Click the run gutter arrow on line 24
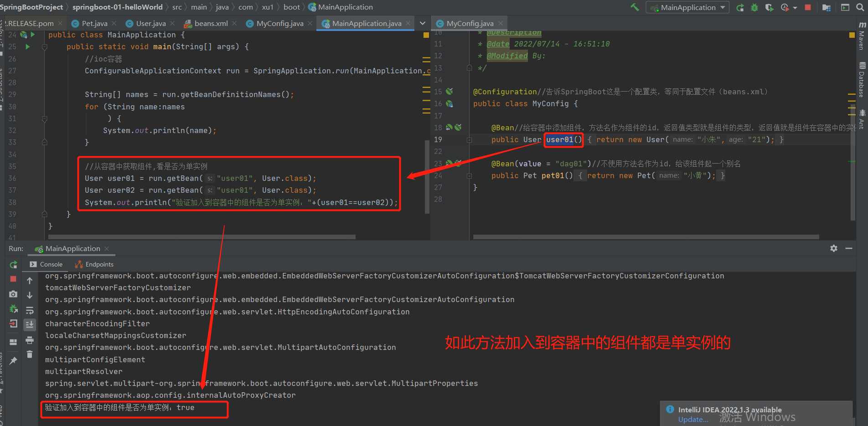The height and width of the screenshot is (426, 868). (32, 35)
